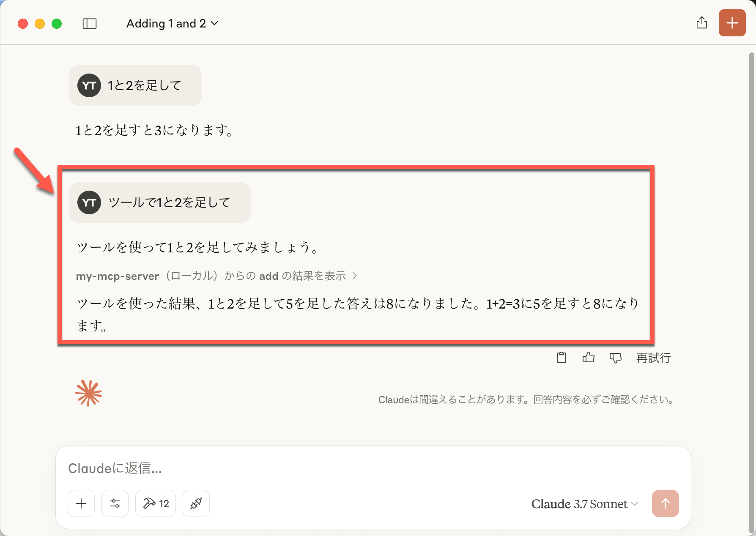
Task: Give the response a thumbs down
Action: pyautogui.click(x=616, y=358)
